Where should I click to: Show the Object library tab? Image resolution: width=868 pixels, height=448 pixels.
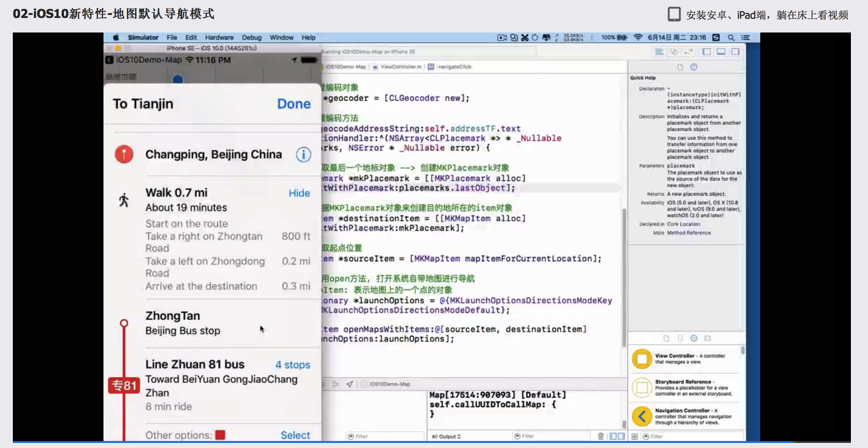[694, 338]
